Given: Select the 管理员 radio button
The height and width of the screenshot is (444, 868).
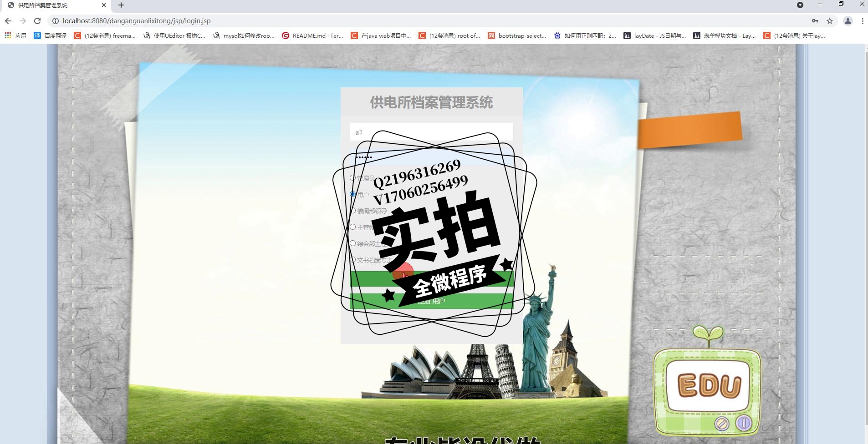Looking at the screenshot, I should point(352,178).
